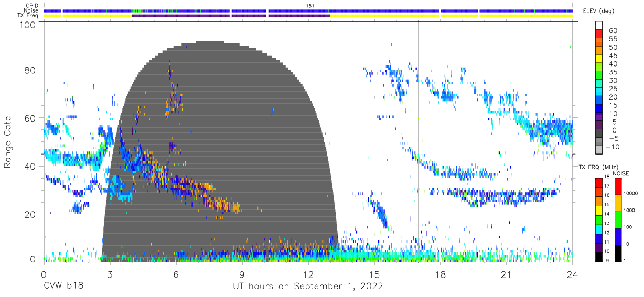Image resolution: width=644 pixels, height=297 pixels.
Task: Click the '-151' CPID value
Action: (307, 5)
